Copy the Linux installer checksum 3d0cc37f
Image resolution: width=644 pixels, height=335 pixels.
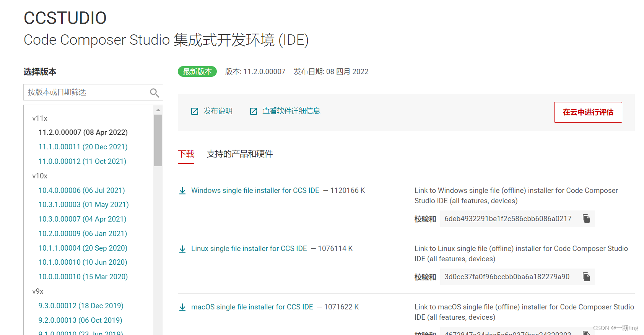point(586,277)
